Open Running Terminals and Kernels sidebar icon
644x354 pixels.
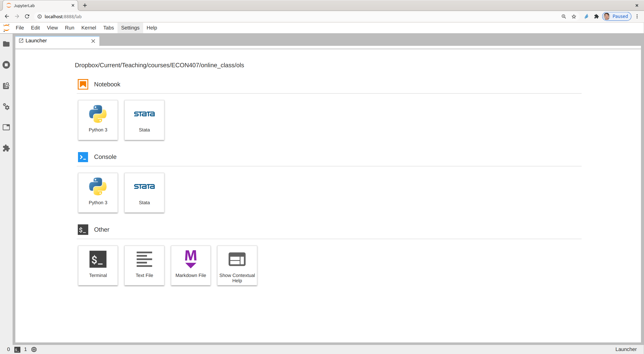pyautogui.click(x=6, y=65)
